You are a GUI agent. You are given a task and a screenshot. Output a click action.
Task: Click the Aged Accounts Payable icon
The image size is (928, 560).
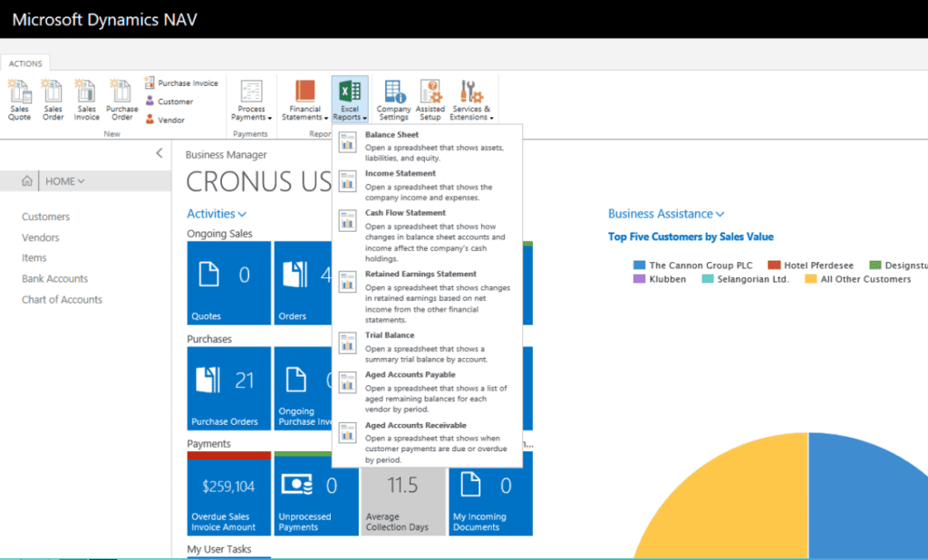click(347, 382)
